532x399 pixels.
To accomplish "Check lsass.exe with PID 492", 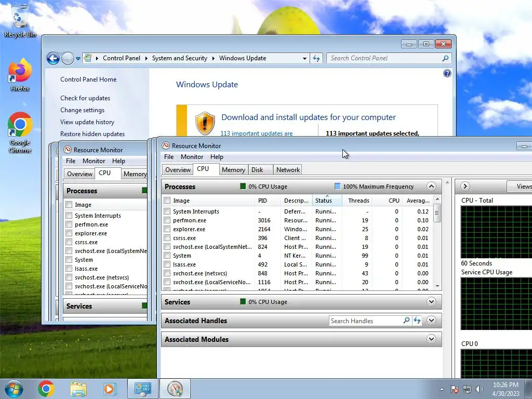I will 167,264.
